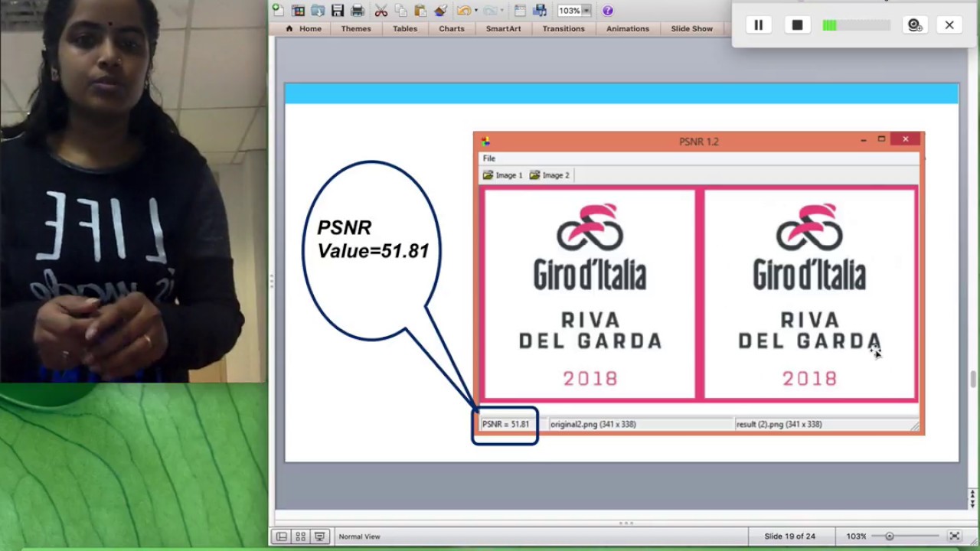Select the Format Painter brush icon
This screenshot has height=551, width=980.
440,11
